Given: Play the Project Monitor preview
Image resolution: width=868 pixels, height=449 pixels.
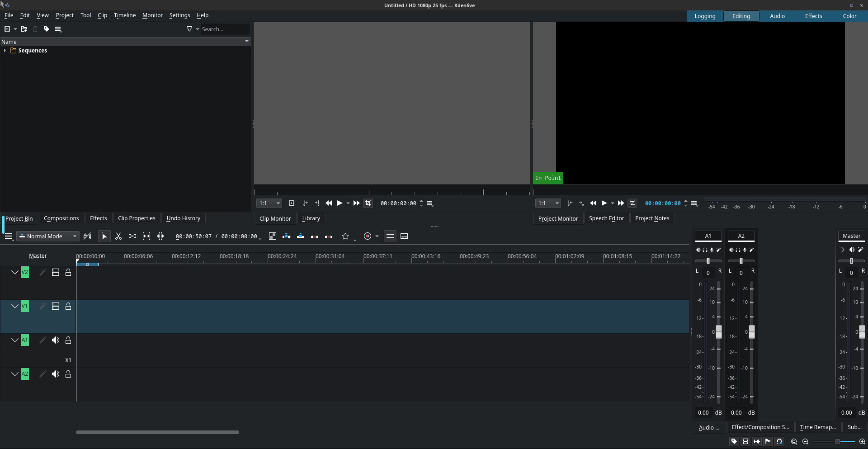Looking at the screenshot, I should click(604, 203).
